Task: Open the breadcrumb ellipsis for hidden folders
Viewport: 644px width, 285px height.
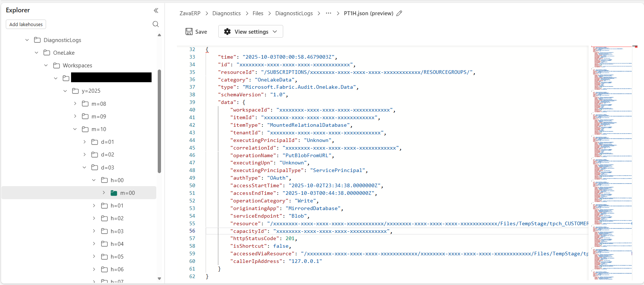Action: [329, 13]
